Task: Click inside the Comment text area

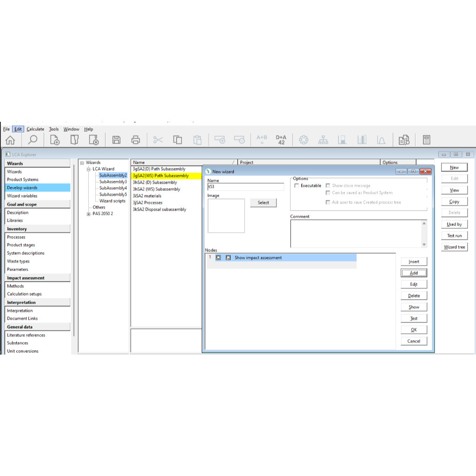Action: [356, 234]
